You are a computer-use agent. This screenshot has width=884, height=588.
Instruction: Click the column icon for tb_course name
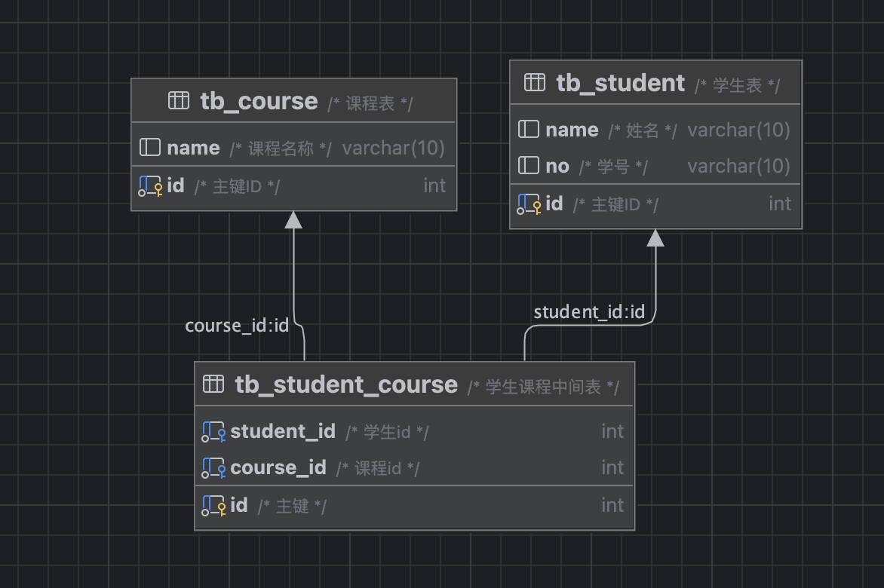150,148
